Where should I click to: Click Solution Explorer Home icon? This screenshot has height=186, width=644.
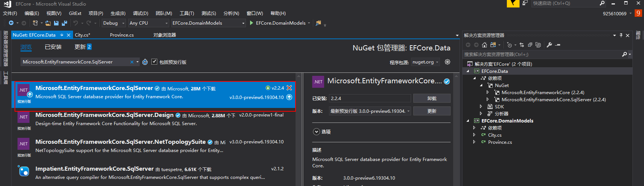(x=484, y=45)
